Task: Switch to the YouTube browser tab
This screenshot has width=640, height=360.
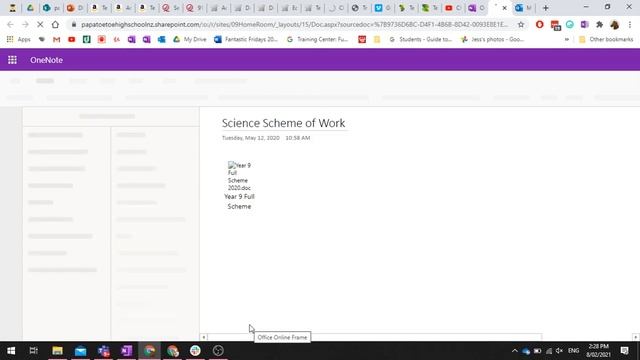Action: click(452, 8)
